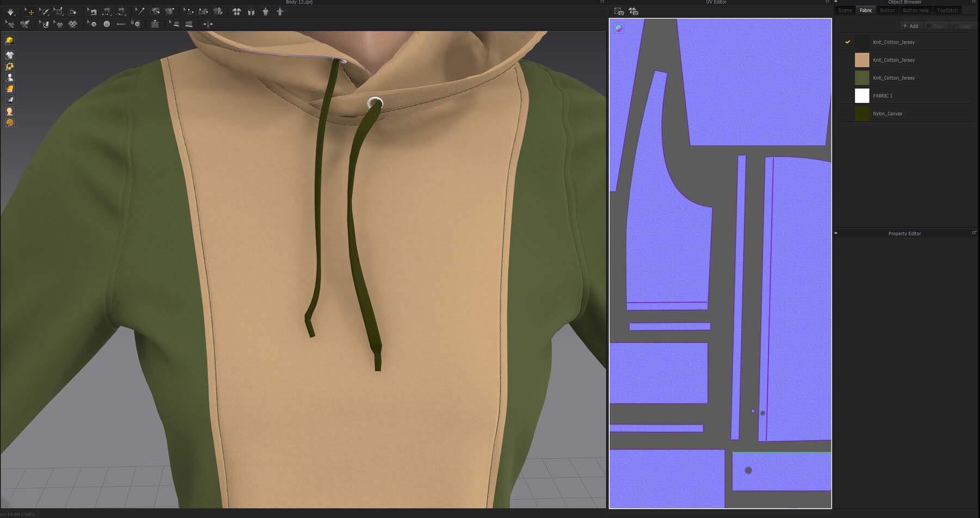Screen dimensions: 980x518
Task: Select the tan Knit_Cotton_Jersey color swatch
Action: pyautogui.click(x=862, y=60)
